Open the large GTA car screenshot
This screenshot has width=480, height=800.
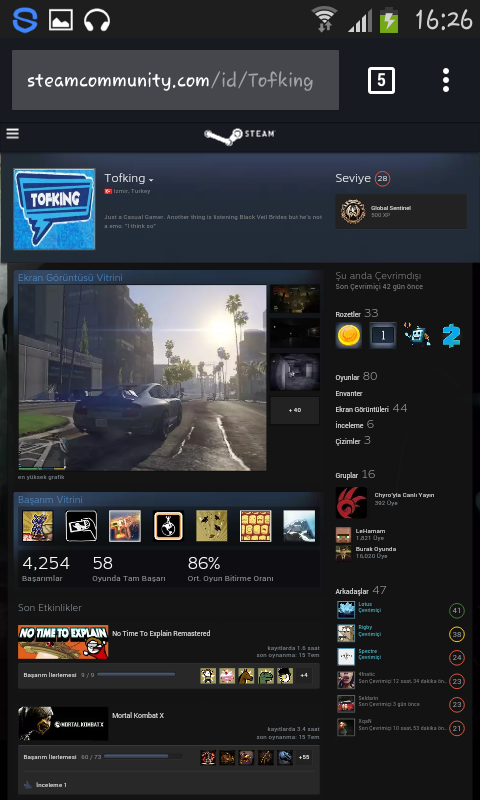click(x=142, y=378)
